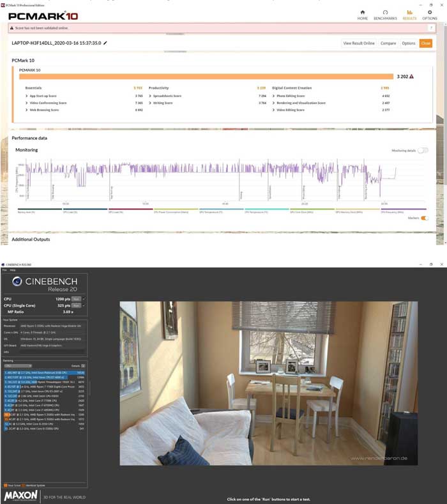Image resolution: width=447 pixels, height=504 pixels.
Task: Run the Cinebench CPU (Single Core) test
Action: tap(76, 305)
